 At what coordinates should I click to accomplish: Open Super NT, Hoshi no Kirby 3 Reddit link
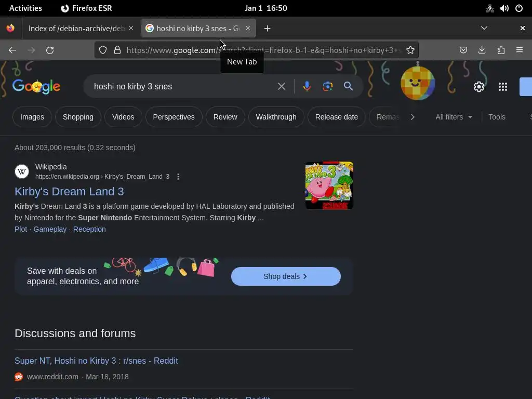tap(96, 361)
